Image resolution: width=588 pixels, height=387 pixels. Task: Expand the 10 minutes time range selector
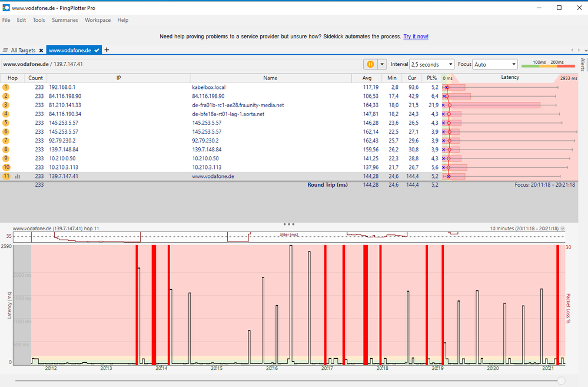562,229
